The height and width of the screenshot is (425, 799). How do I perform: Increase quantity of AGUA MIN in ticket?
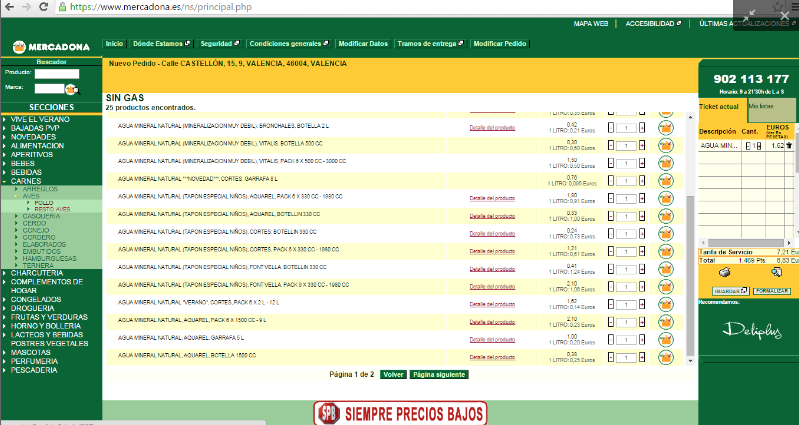[759, 146]
